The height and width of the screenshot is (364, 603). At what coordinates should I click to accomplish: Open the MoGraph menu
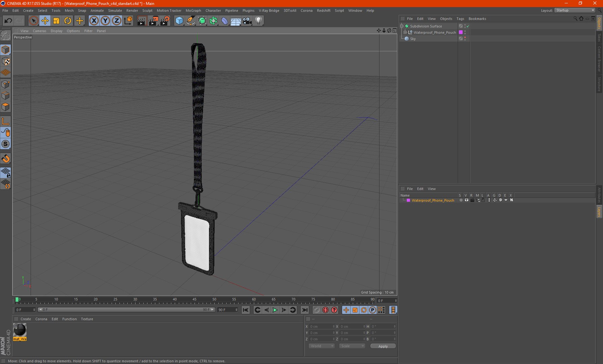(x=193, y=10)
